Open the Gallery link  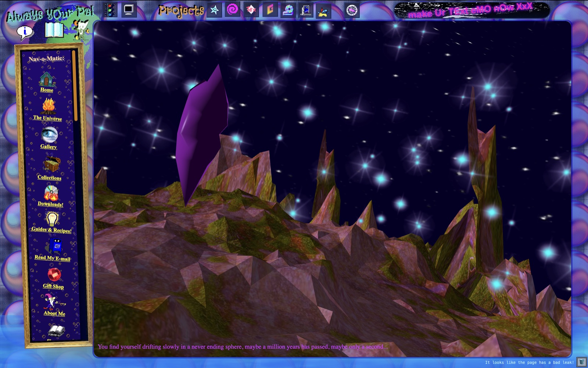[49, 146]
